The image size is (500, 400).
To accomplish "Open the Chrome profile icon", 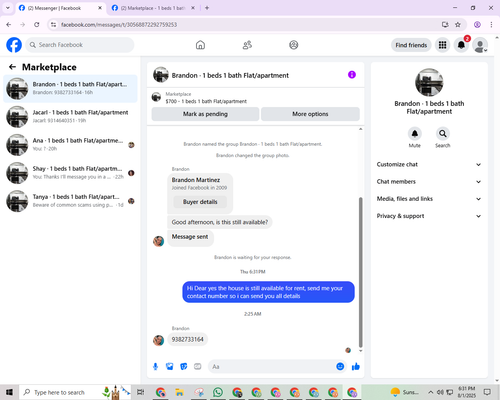I will tap(477, 24).
